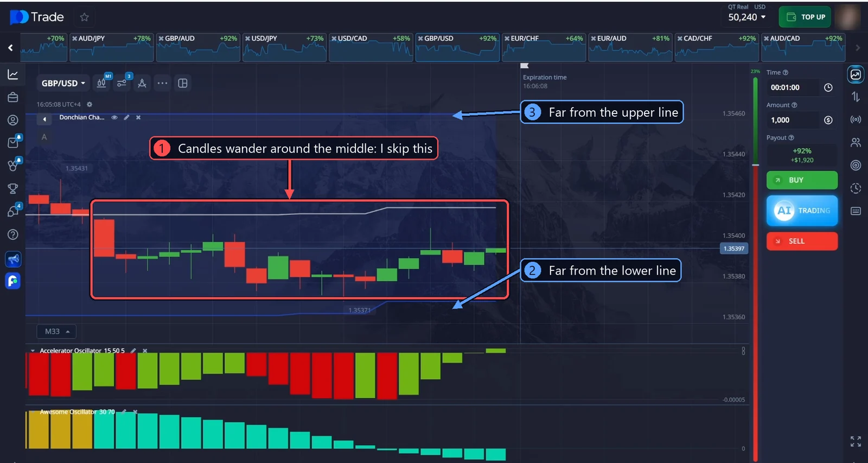Edit Accelerator Oscillator settings pencil

133,351
